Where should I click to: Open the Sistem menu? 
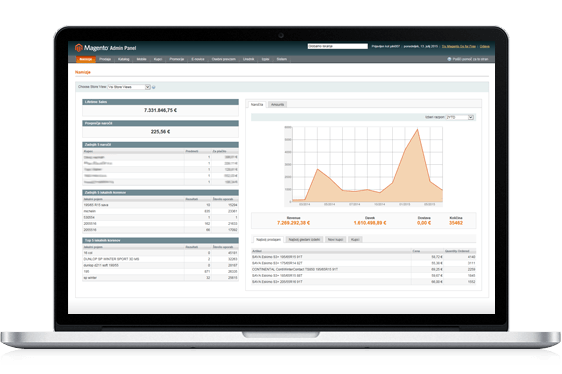pos(282,59)
